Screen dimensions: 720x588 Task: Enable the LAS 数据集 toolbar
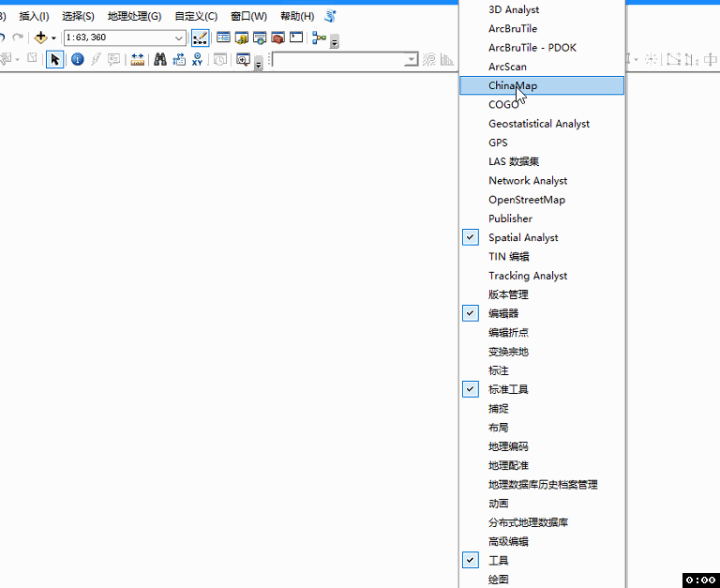pos(542,161)
